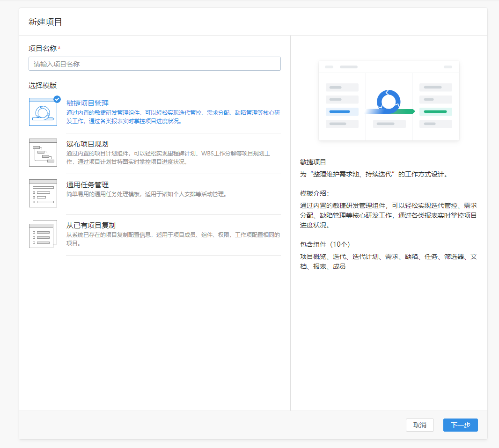Click the document icon beside 通用任务管理
The image size is (499, 448).
point(43,193)
